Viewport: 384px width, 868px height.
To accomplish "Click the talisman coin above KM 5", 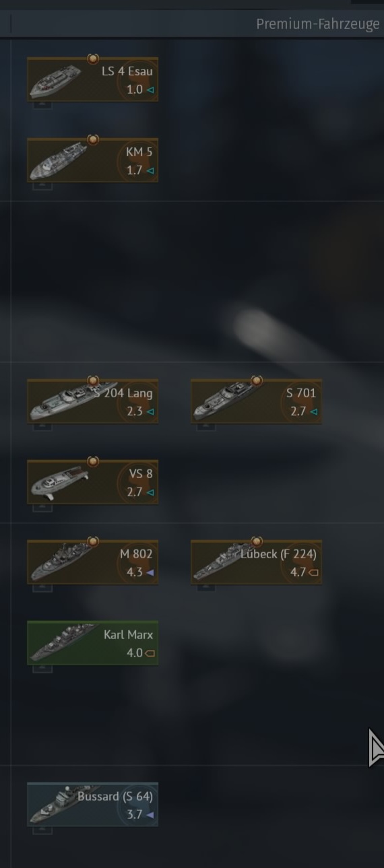I will point(93,139).
